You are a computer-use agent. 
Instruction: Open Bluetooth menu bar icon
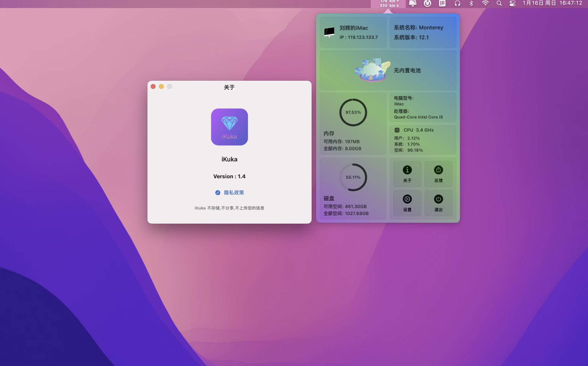tap(471, 4)
